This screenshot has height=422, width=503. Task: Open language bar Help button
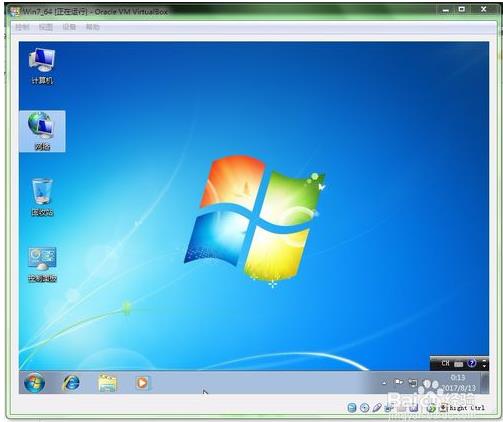(x=471, y=363)
